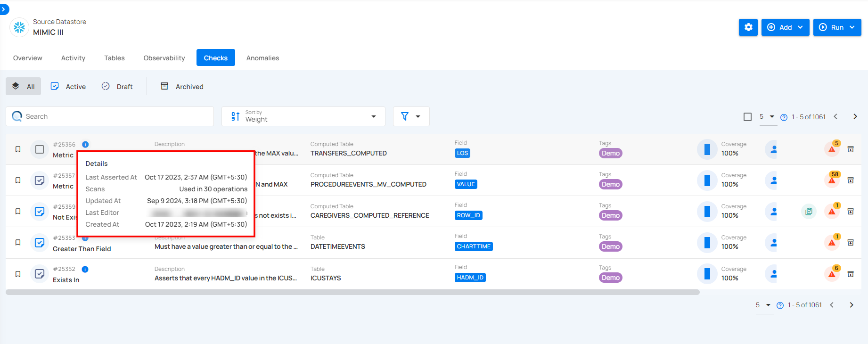Click Demo tag in TRANSFERS_COMPUTED row

coord(611,153)
